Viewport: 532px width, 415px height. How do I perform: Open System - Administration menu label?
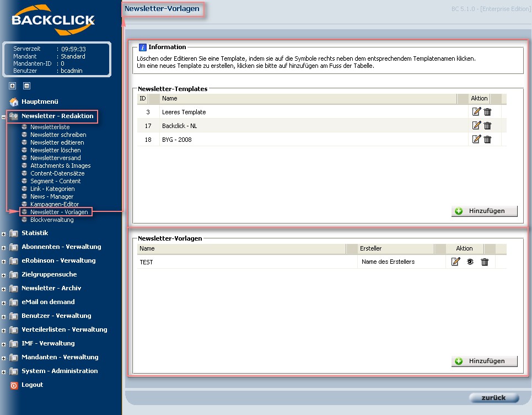(60, 371)
